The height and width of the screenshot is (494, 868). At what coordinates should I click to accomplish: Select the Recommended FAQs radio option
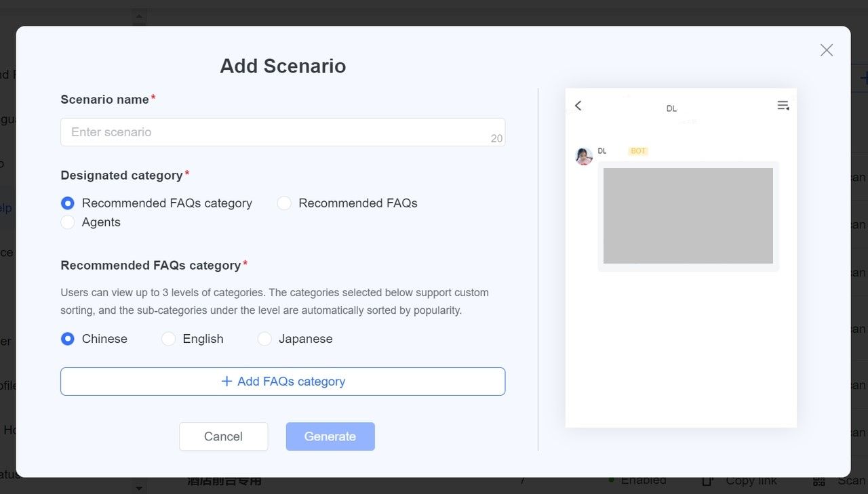point(283,203)
